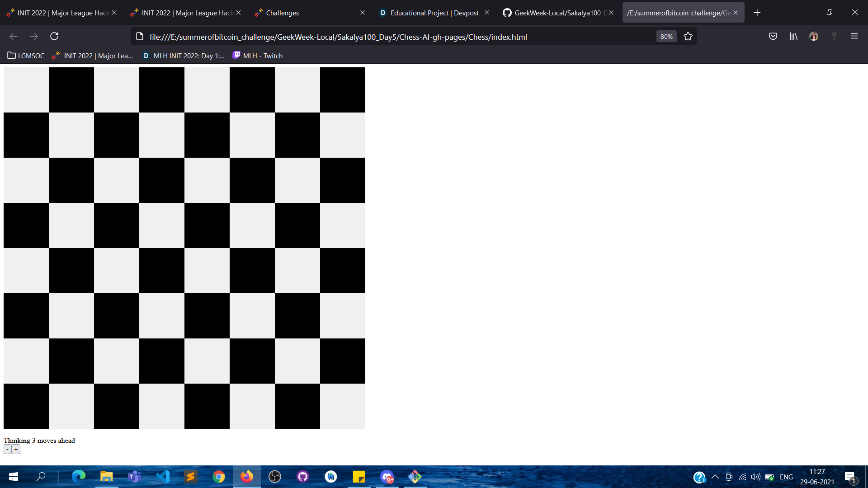Viewport: 868px width, 488px height.
Task: Open the LGMSOC bookmarks folder
Action: [x=26, y=56]
